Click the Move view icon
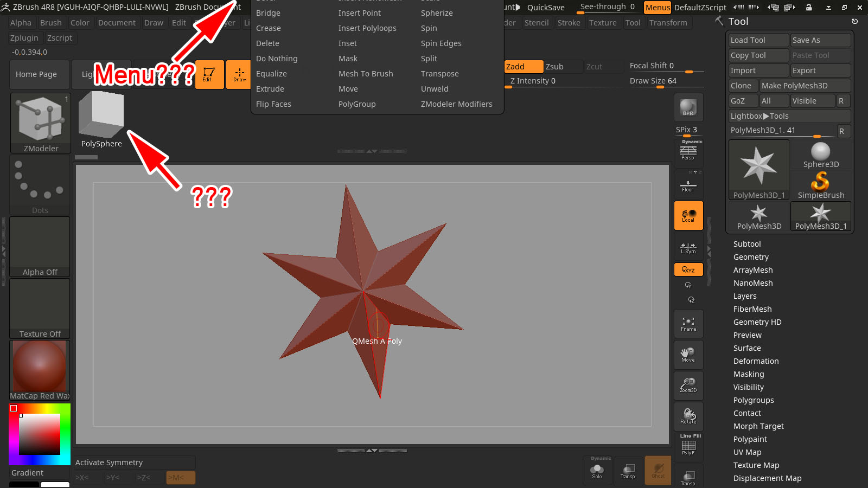868x488 pixels. tap(688, 355)
